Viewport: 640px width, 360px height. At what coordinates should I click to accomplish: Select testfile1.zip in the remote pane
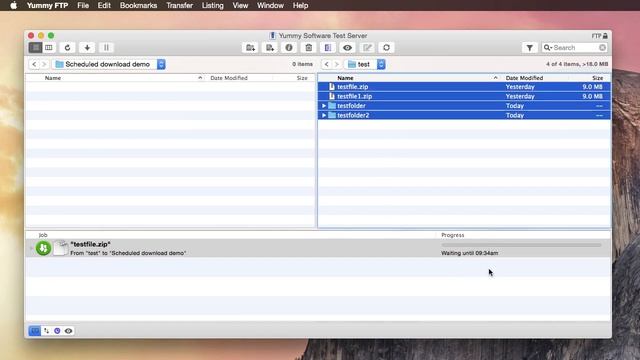[464, 96]
